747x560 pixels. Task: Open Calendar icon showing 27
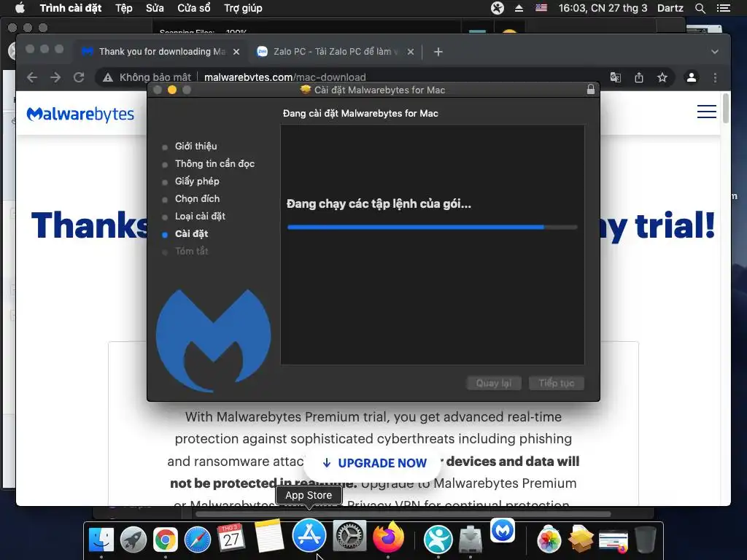pos(231,538)
